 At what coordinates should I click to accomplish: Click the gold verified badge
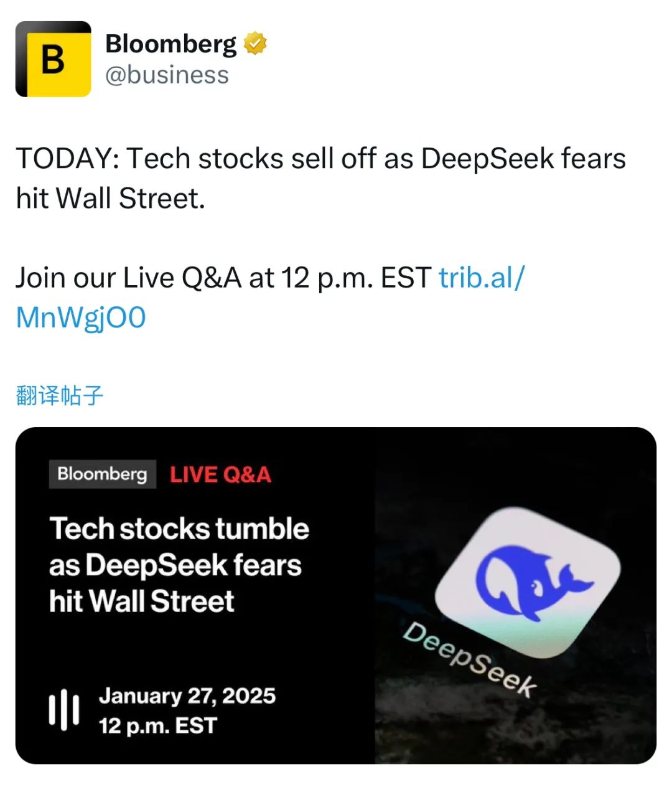click(x=255, y=44)
